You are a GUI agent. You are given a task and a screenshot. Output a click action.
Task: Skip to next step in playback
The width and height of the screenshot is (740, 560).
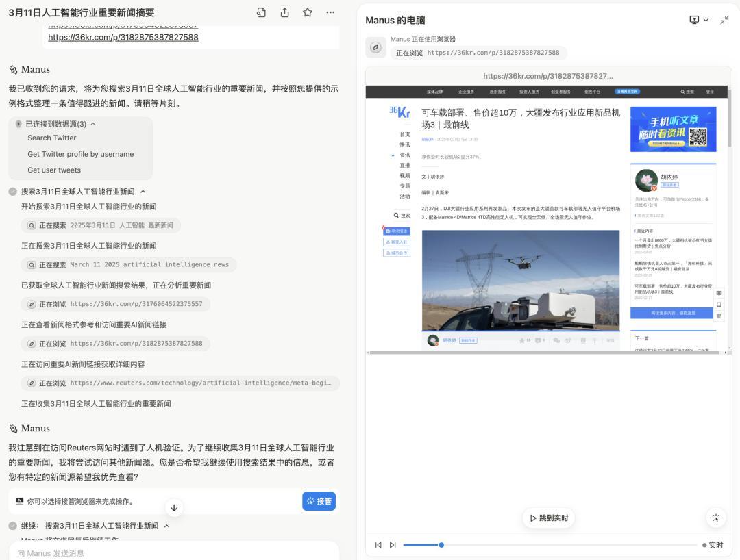[393, 545]
